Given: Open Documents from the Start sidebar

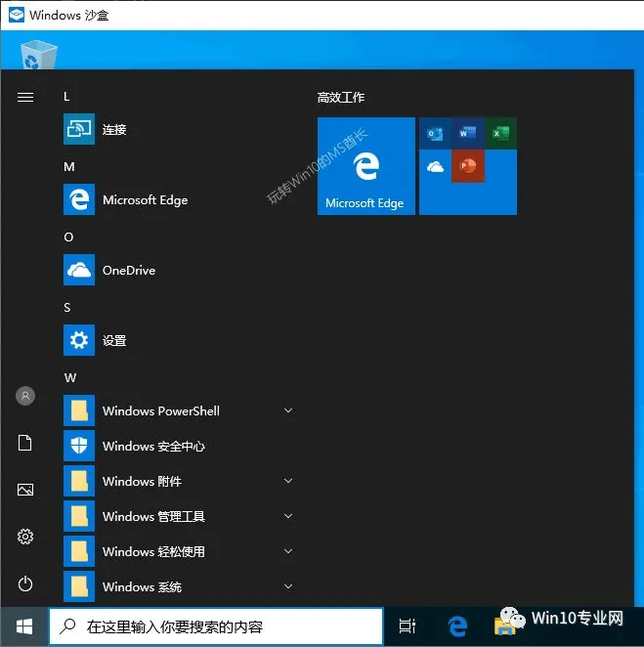Looking at the screenshot, I should click(x=25, y=443).
